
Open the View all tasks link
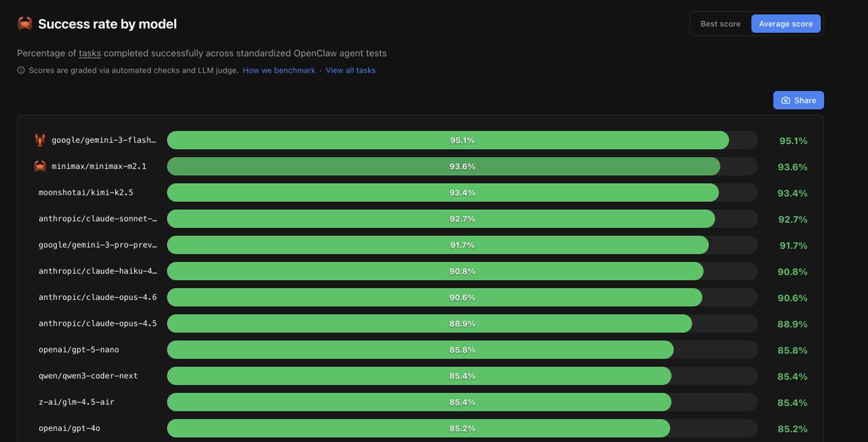point(351,70)
